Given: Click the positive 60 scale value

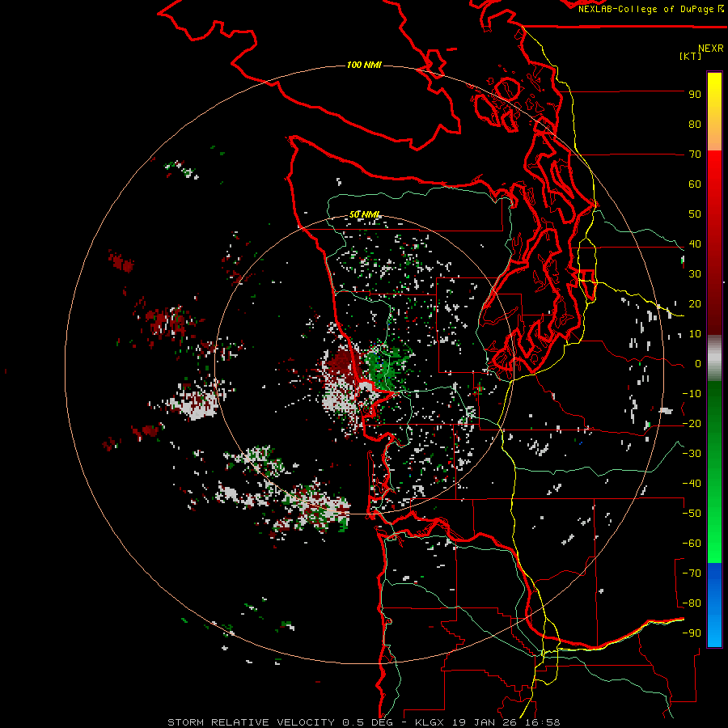Looking at the screenshot, I should pyautogui.click(x=695, y=184).
